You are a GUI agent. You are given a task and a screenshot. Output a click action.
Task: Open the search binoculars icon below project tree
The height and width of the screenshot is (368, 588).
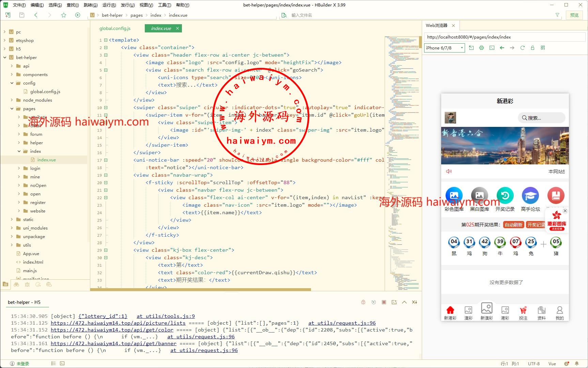coord(16,284)
